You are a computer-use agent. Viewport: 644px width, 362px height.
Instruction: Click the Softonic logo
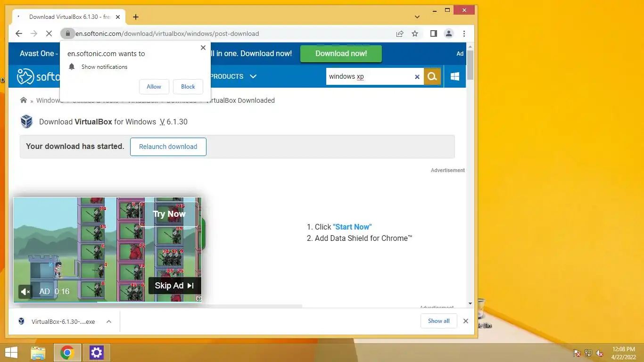click(39, 76)
